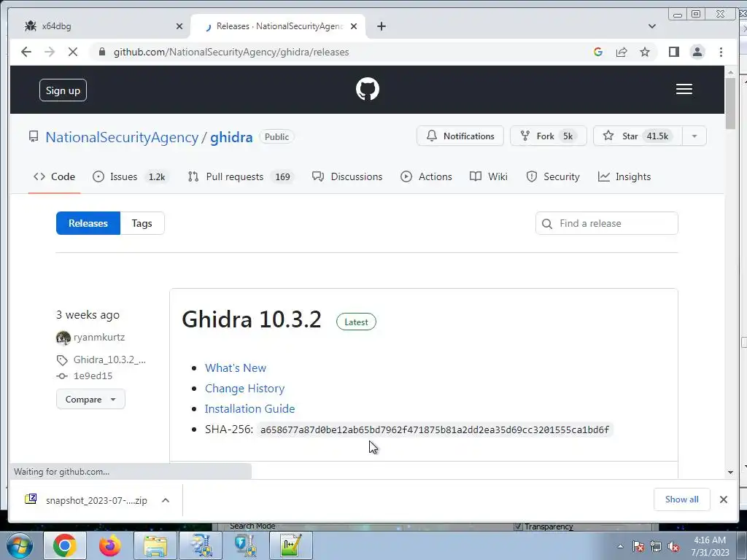This screenshot has height=560, width=747.
Task: Open the Ghidra 10.3.2 release title
Action: [x=252, y=319]
